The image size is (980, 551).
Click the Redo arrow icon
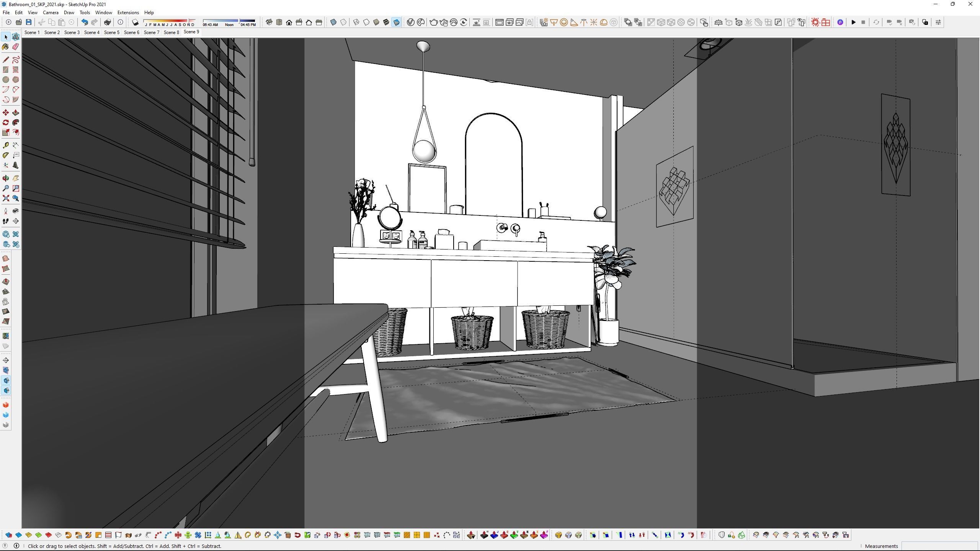94,22
